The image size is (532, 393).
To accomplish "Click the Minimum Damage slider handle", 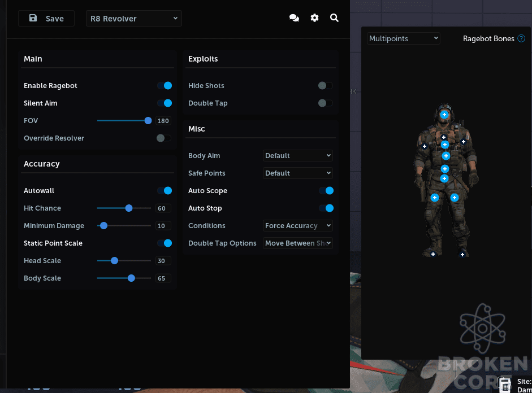I will point(104,226).
